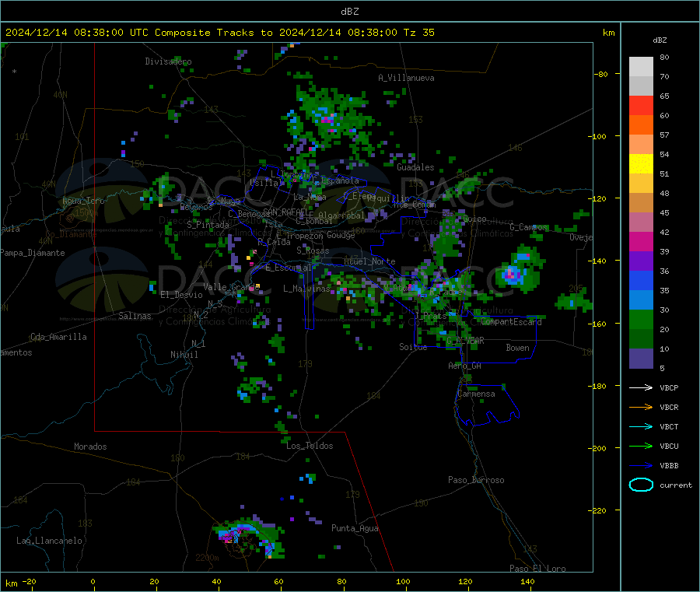Viewport: 700px width, 592px height.
Task: Click the 'current' legend label
Action: pos(675,485)
